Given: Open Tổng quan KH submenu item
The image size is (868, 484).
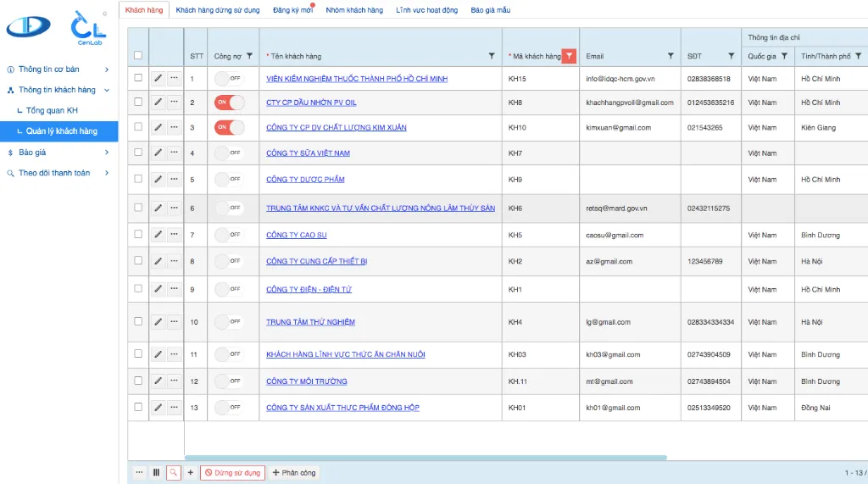Looking at the screenshot, I should pos(52,110).
